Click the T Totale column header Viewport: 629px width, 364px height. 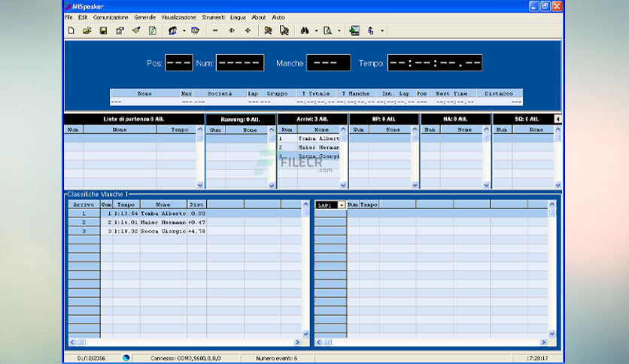click(316, 93)
